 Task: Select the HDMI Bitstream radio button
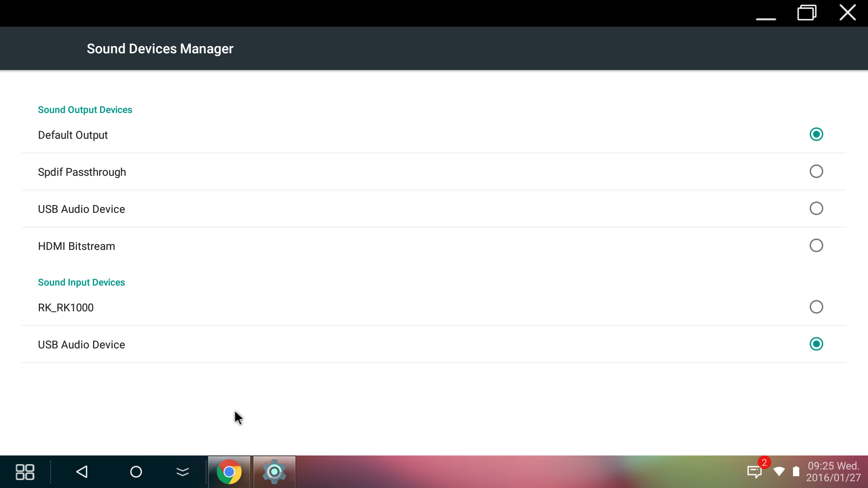[816, 245]
